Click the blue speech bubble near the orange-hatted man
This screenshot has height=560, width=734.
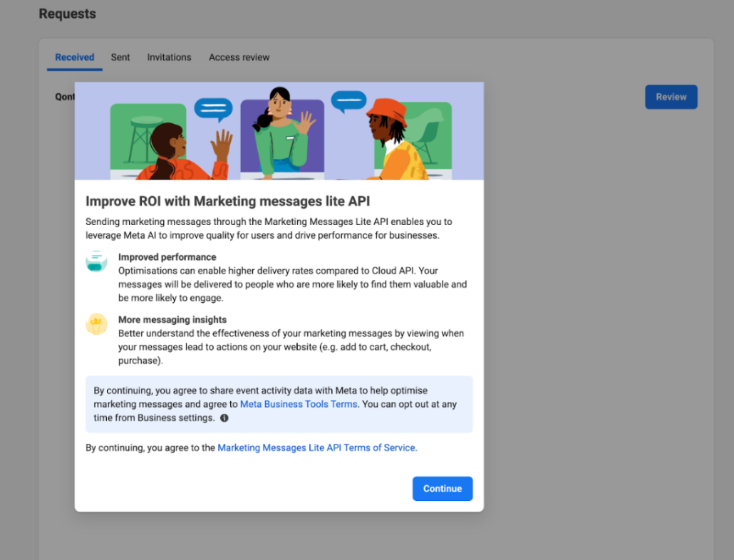(x=348, y=101)
